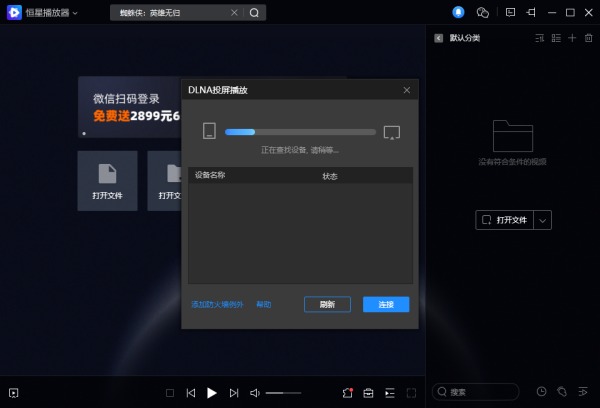The image size is (600, 408).
Task: Open play history with the clock icon
Action: [x=541, y=392]
